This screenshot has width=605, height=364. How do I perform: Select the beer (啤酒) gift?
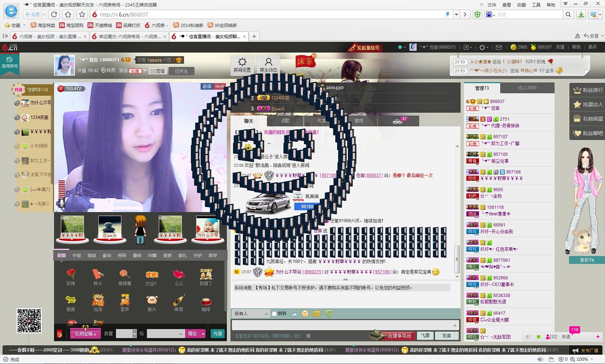tap(179, 303)
